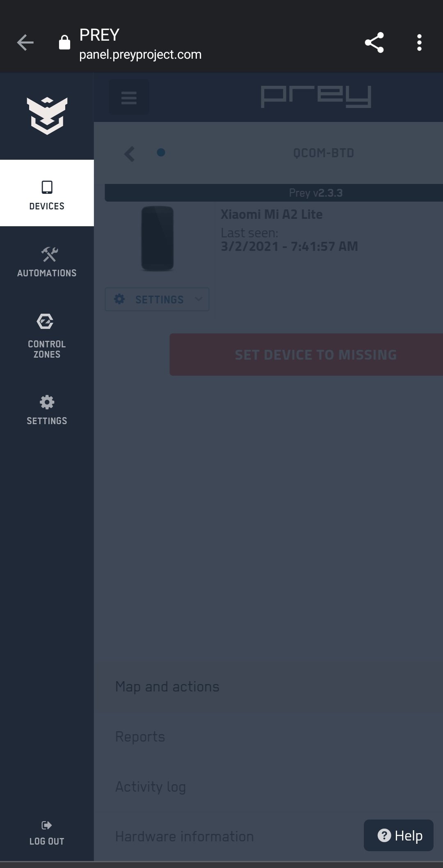The width and height of the screenshot is (443, 868).
Task: Open Automations from the sidebar
Action: click(47, 262)
